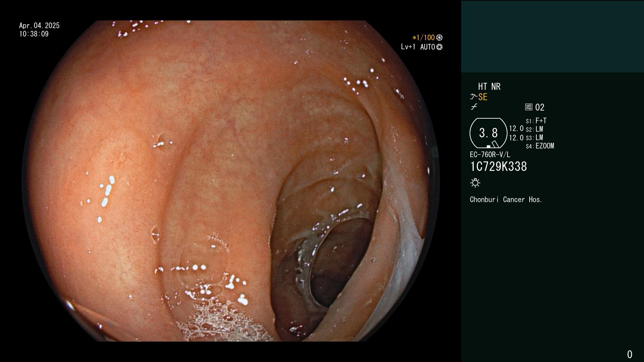The image size is (644, 362).
Task: Click the Chonburi Cancer Hos. label
Action: (x=506, y=199)
